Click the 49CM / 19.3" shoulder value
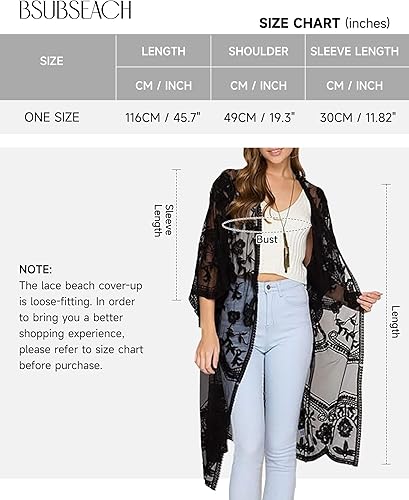 click(260, 118)
